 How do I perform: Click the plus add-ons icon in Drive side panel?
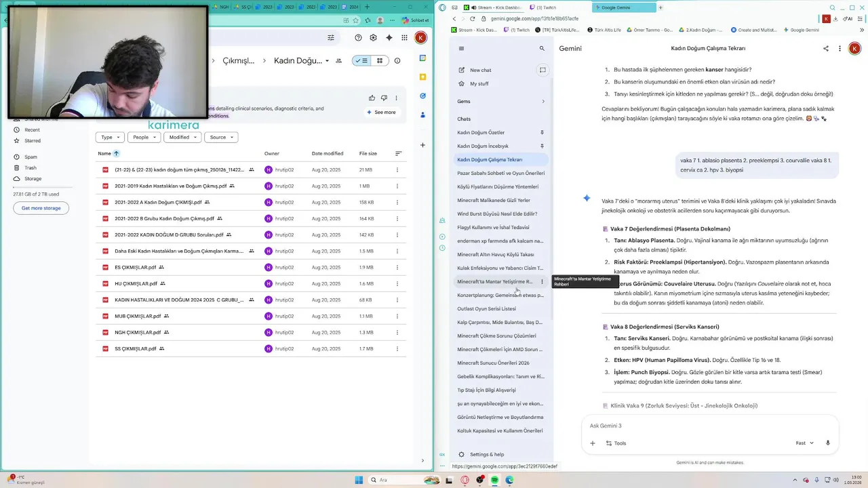click(x=422, y=145)
